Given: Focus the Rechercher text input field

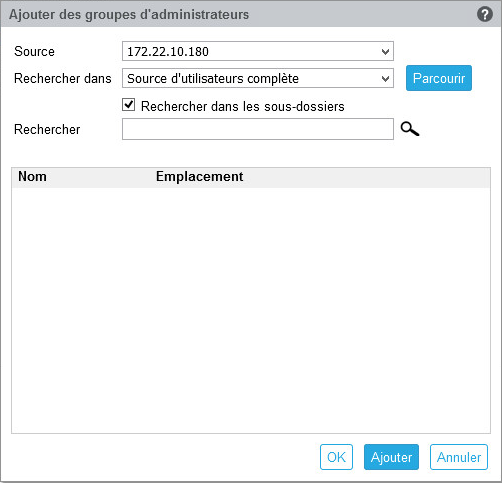Looking at the screenshot, I should point(258,129).
